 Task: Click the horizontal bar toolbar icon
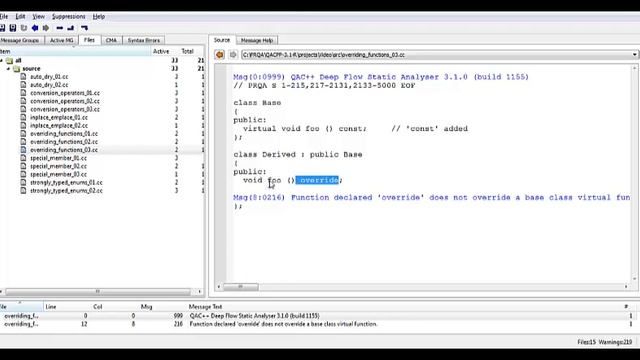pyautogui.click(x=60, y=28)
